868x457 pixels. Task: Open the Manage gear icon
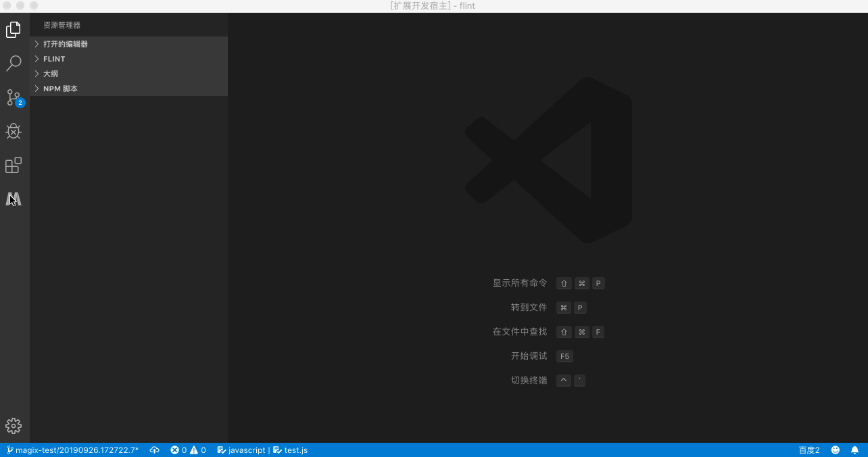tap(14, 425)
